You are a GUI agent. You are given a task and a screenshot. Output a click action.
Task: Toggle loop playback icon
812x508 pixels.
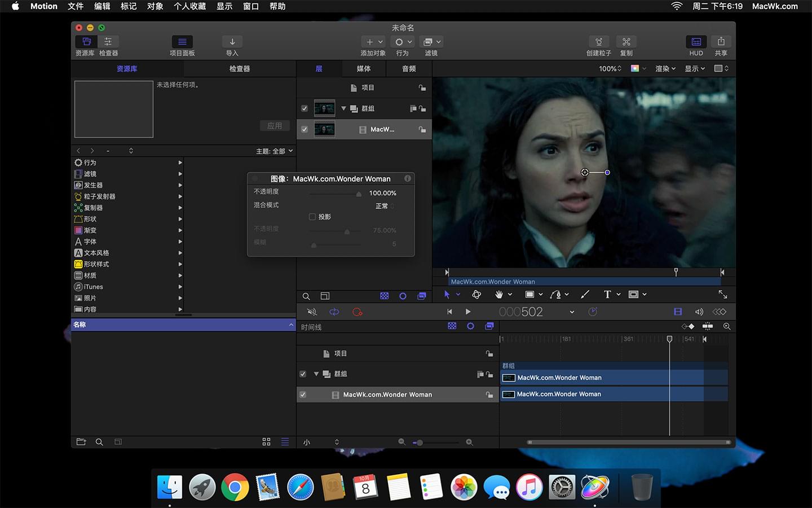[334, 312]
